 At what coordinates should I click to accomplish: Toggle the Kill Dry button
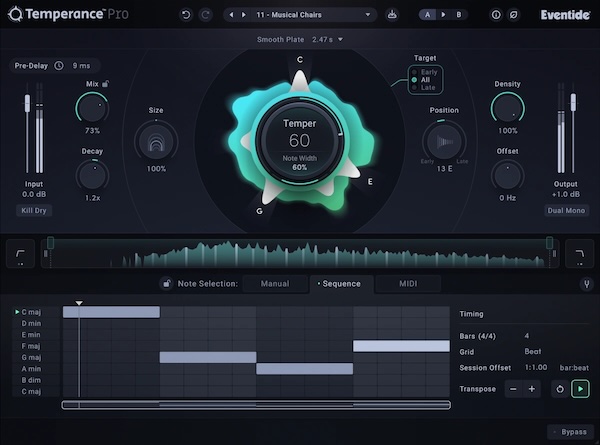point(34,210)
